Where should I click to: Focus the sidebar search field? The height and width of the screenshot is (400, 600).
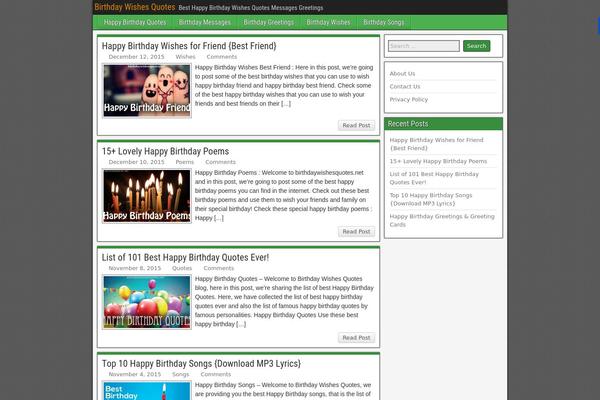pyautogui.click(x=424, y=46)
